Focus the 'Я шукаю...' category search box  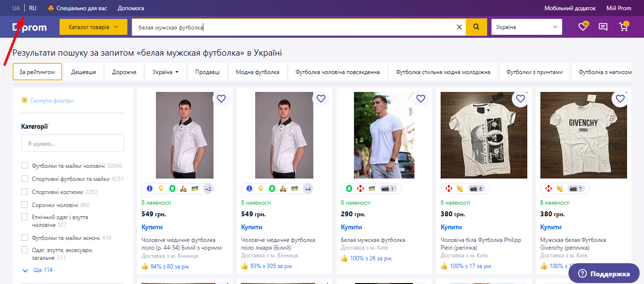pos(73,143)
